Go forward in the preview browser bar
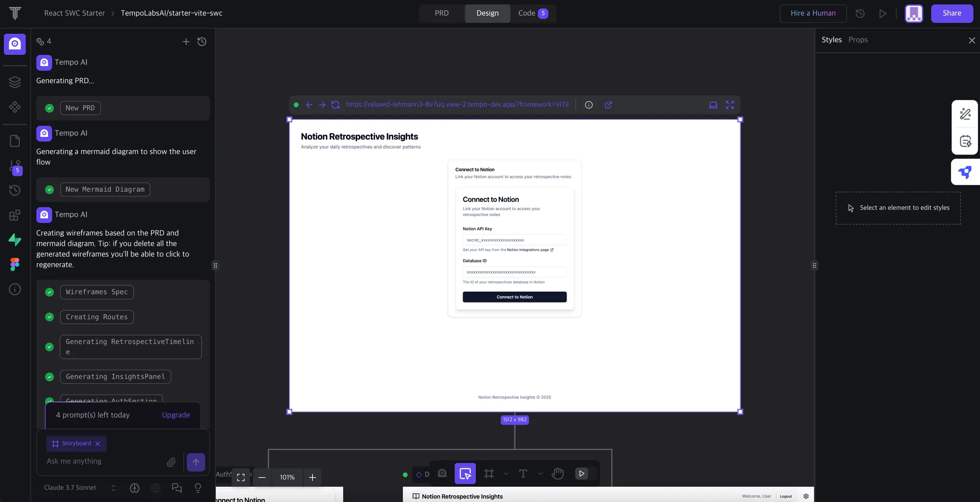This screenshot has width=980, height=502. (322, 105)
